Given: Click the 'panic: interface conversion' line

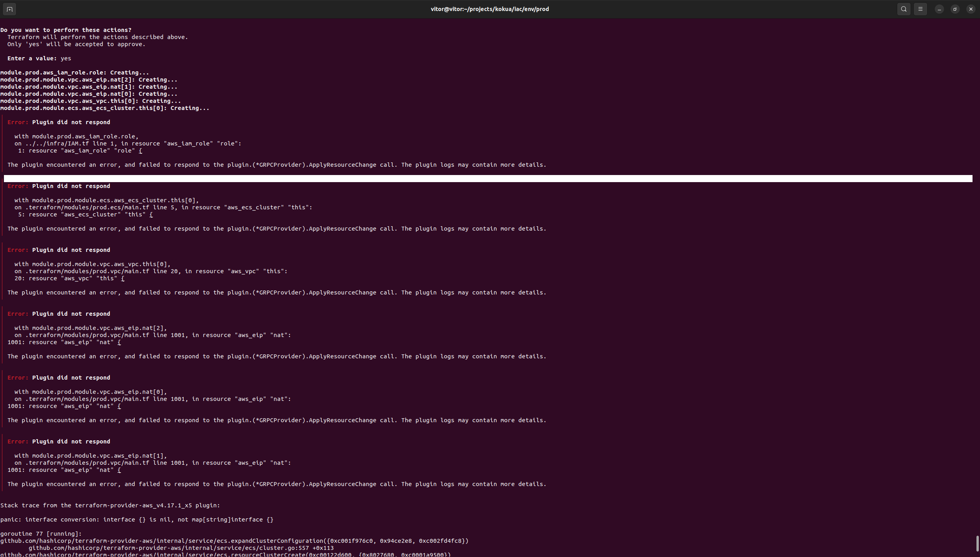Looking at the screenshot, I should [137, 520].
